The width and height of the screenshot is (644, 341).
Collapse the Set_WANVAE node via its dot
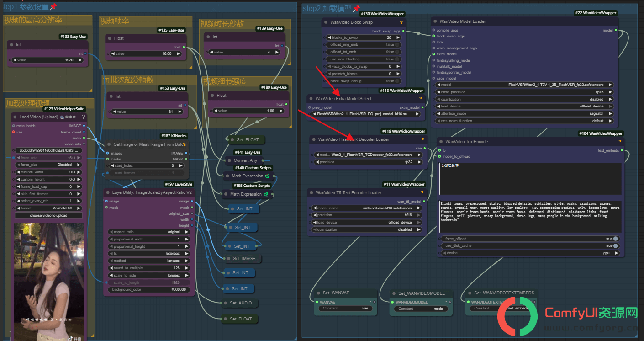click(318, 293)
